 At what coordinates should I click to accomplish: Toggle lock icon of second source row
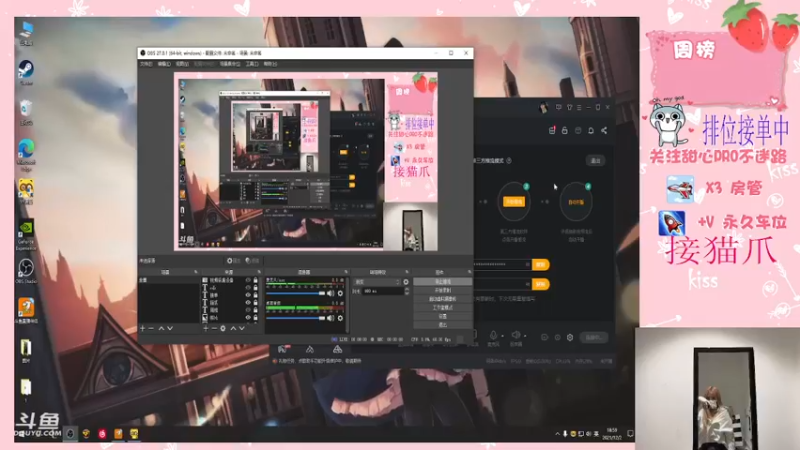tap(256, 288)
